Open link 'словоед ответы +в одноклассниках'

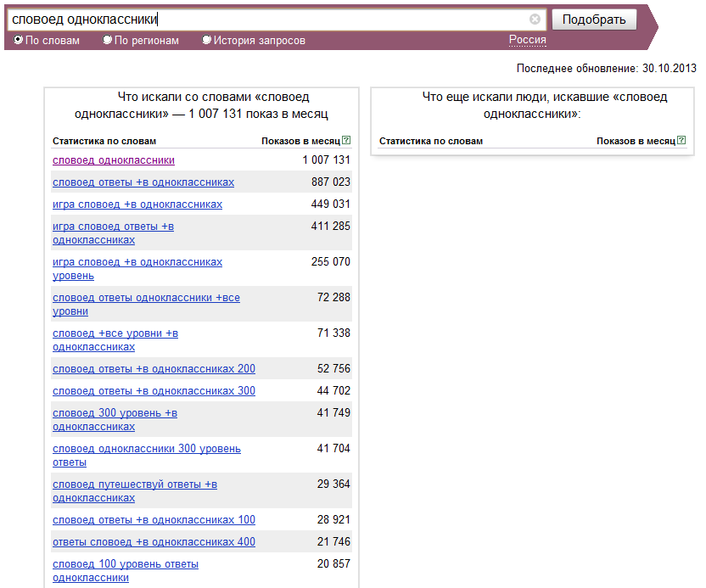click(143, 182)
